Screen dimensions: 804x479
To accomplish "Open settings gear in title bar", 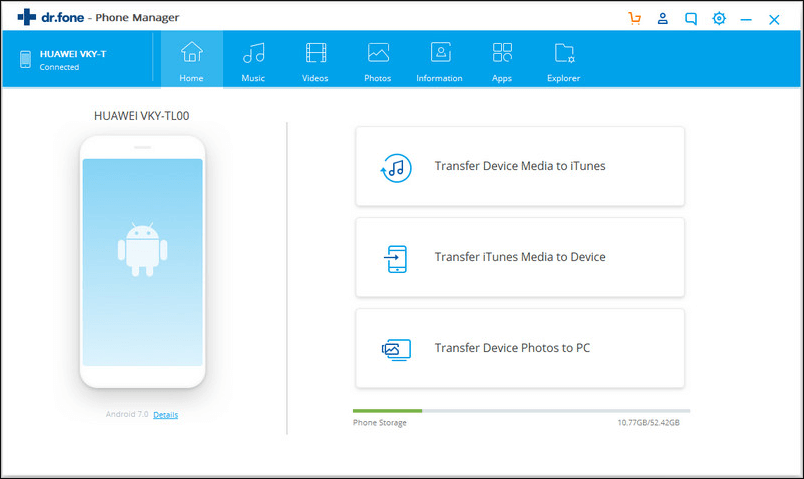I will 718,18.
